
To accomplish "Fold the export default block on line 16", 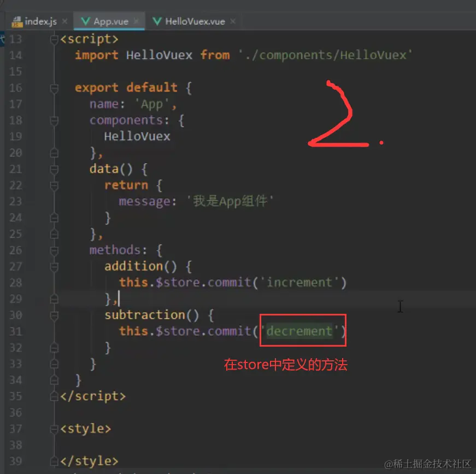I will pyautogui.click(x=54, y=88).
